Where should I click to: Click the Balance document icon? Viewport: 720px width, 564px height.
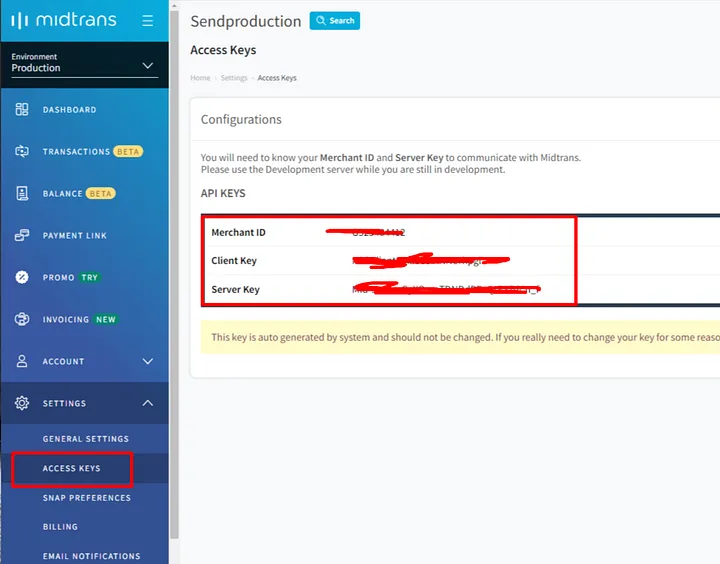point(22,193)
